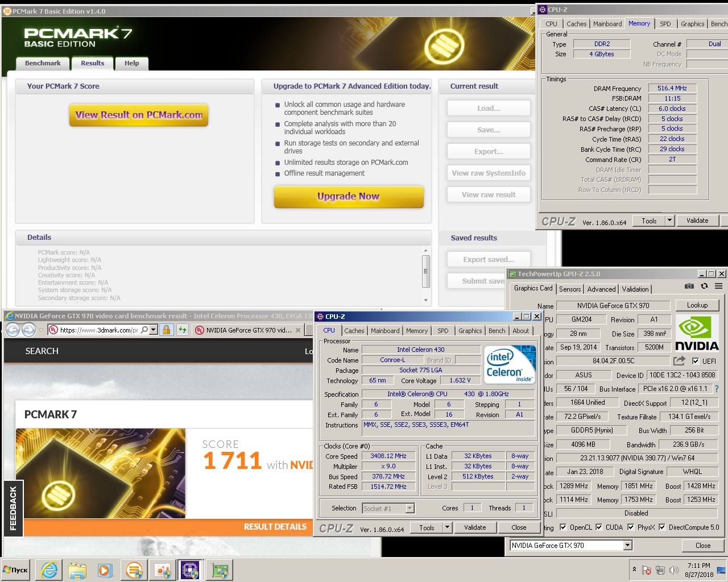Open recent pages dropdown next to forward button
This screenshot has width=728, height=582.
coord(41,330)
